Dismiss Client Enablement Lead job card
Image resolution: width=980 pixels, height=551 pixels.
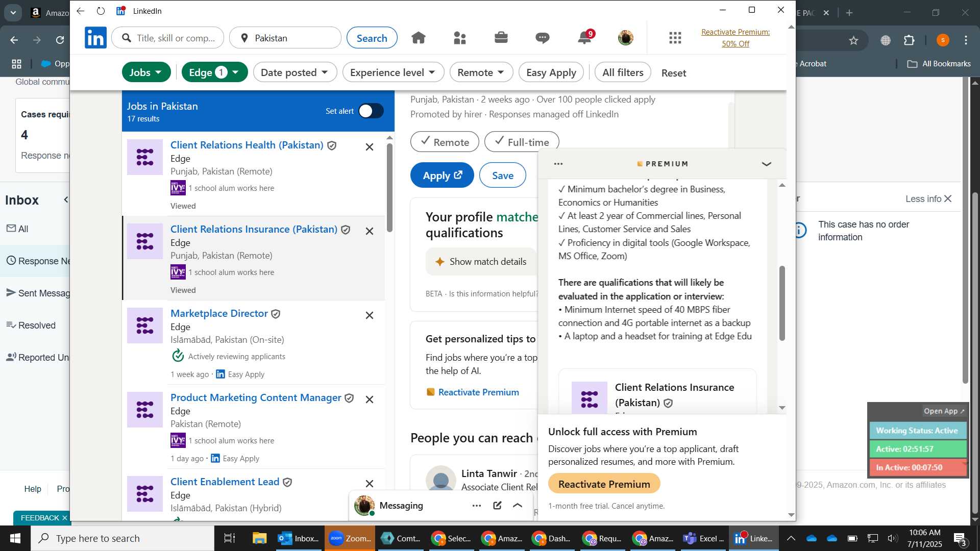(x=370, y=483)
